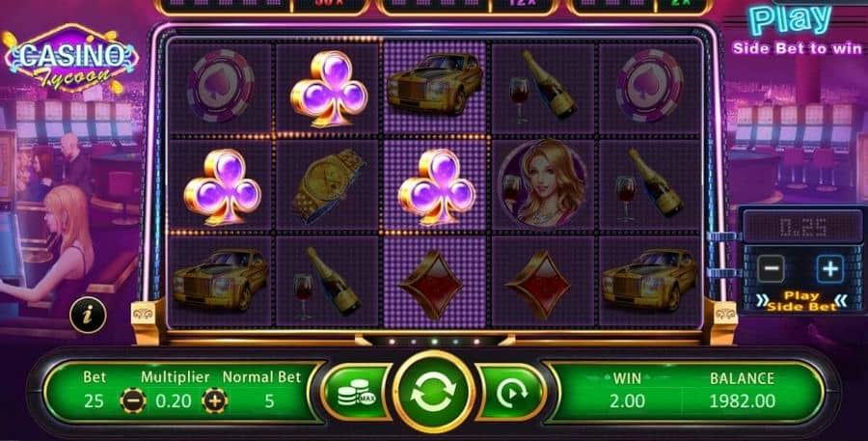Open the info paytable button
This screenshot has width=868, height=441.
tap(88, 315)
